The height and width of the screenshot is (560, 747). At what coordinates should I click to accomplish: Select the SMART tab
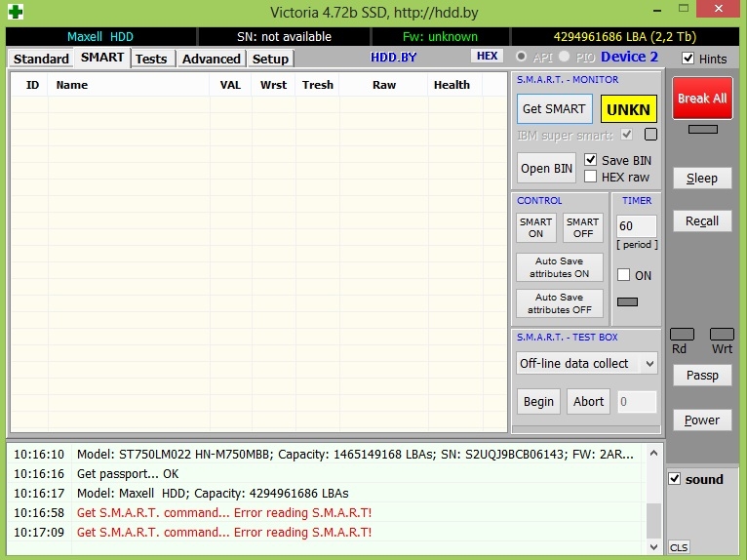pos(102,58)
